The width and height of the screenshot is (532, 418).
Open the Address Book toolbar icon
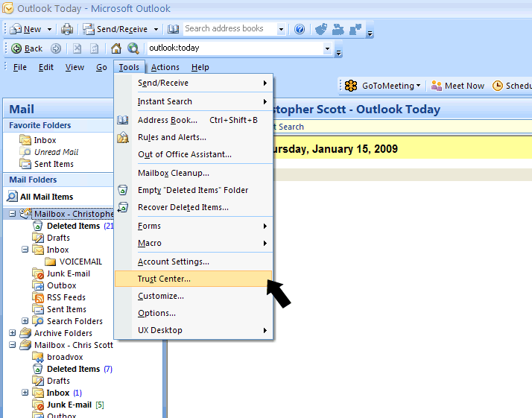point(173,29)
